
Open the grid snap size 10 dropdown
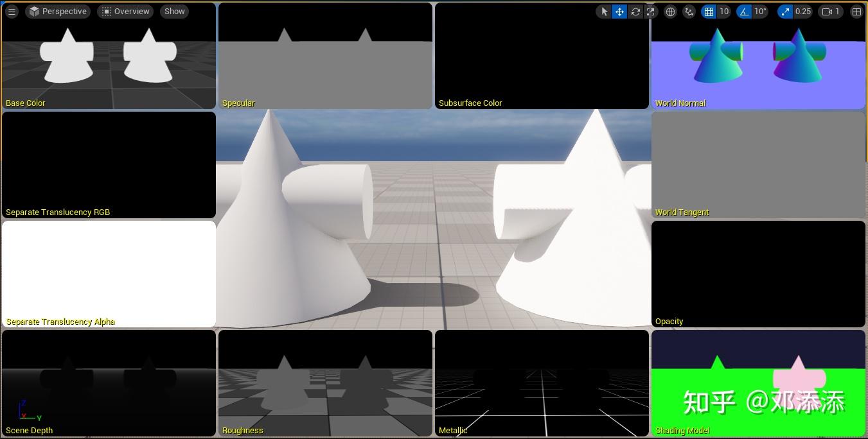point(725,11)
